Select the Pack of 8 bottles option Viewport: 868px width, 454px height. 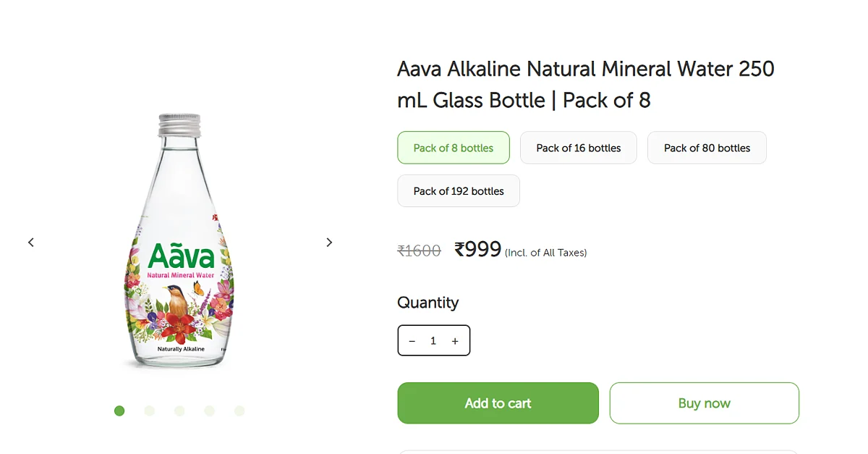tap(454, 148)
